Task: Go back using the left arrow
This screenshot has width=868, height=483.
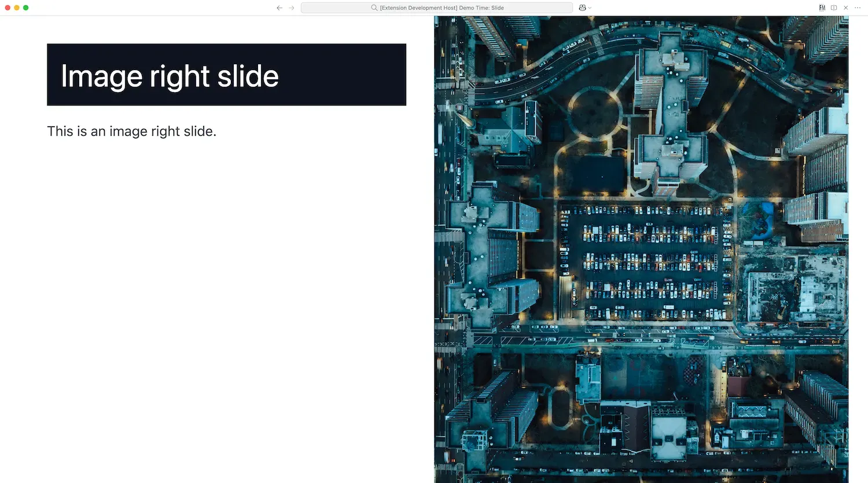Action: click(279, 8)
